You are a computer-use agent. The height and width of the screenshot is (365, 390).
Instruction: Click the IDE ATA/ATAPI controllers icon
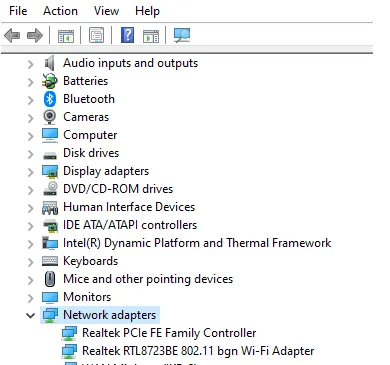(x=50, y=225)
